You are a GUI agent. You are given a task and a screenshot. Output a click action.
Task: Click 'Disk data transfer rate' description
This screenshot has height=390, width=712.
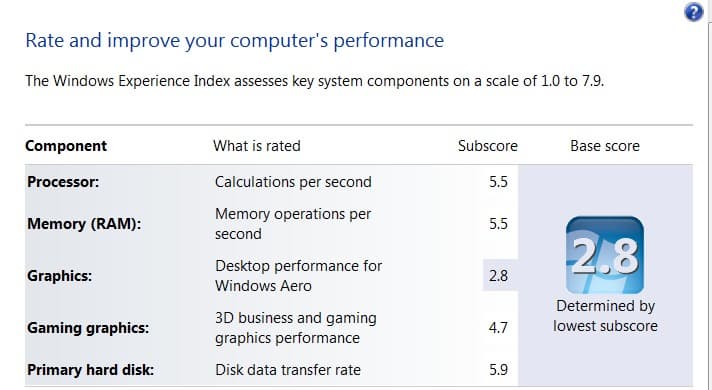(x=288, y=370)
